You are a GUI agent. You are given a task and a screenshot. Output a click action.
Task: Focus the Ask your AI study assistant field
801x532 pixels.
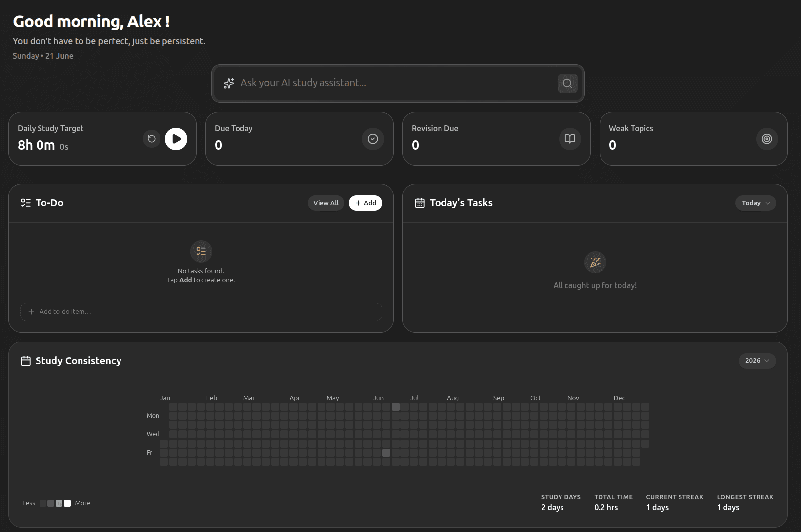(x=398, y=83)
